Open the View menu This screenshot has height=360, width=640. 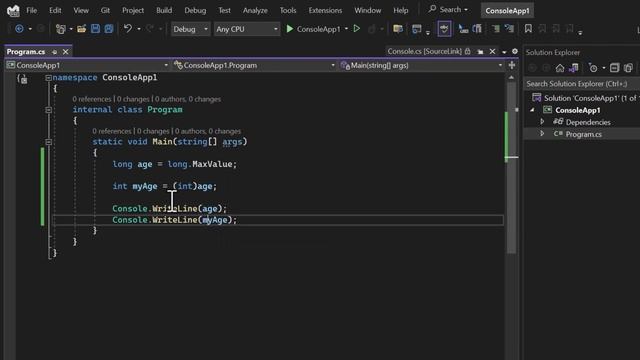point(81,11)
